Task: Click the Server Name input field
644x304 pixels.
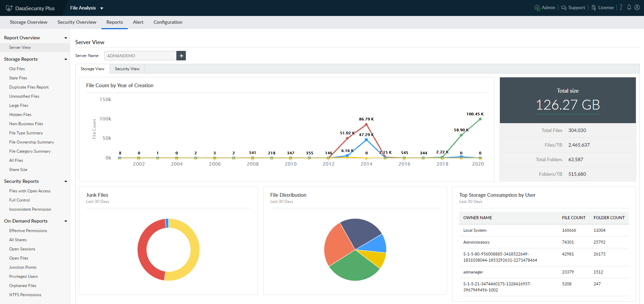Action: (x=140, y=56)
